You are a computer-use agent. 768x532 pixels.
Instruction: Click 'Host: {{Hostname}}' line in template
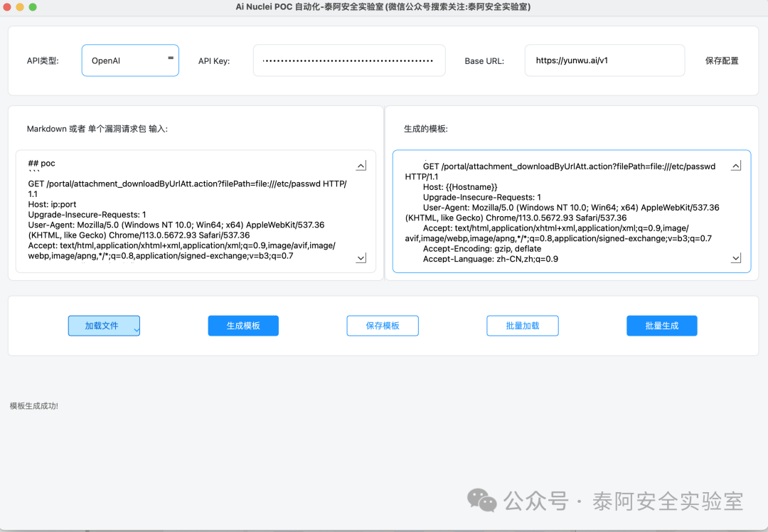pyautogui.click(x=460, y=187)
